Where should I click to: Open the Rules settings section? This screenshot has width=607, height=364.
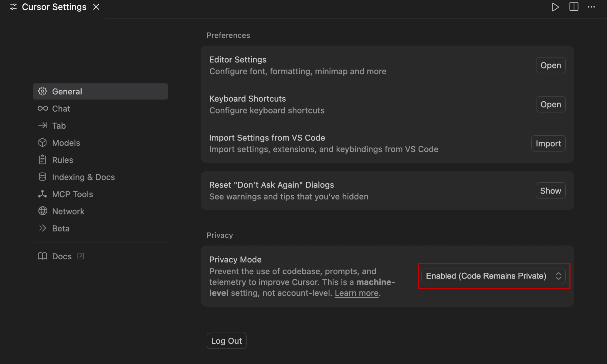click(100, 160)
